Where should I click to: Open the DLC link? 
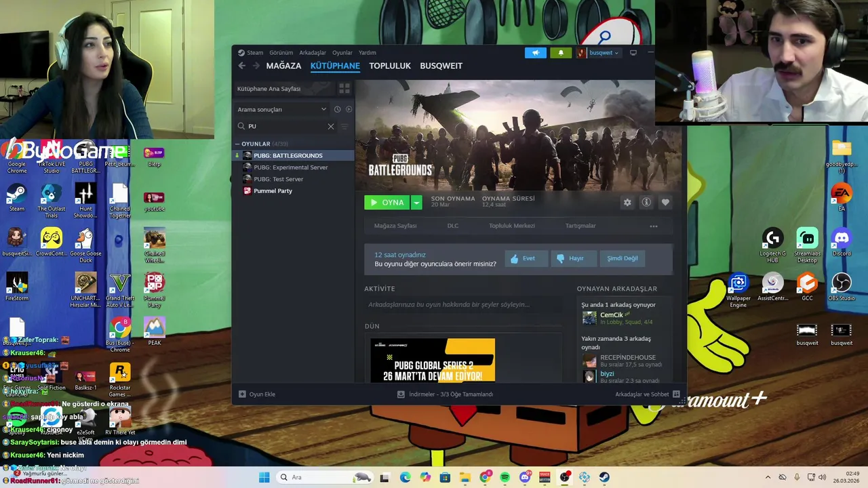[453, 226]
